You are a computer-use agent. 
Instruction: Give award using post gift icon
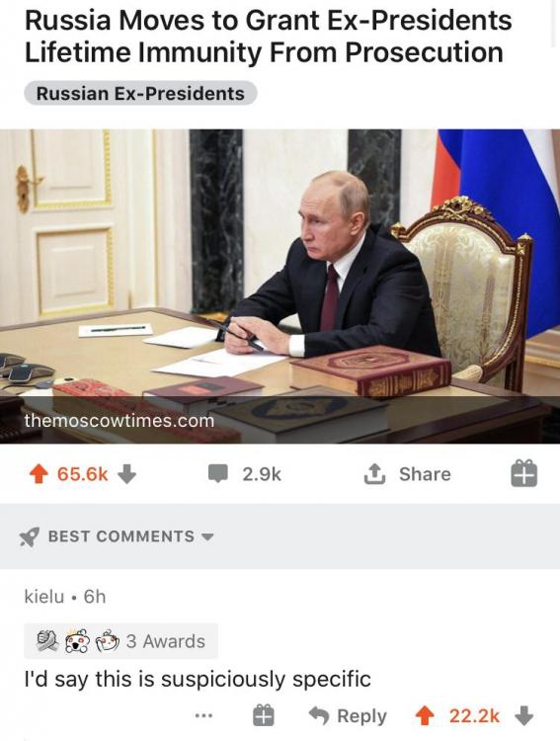[x=524, y=473]
